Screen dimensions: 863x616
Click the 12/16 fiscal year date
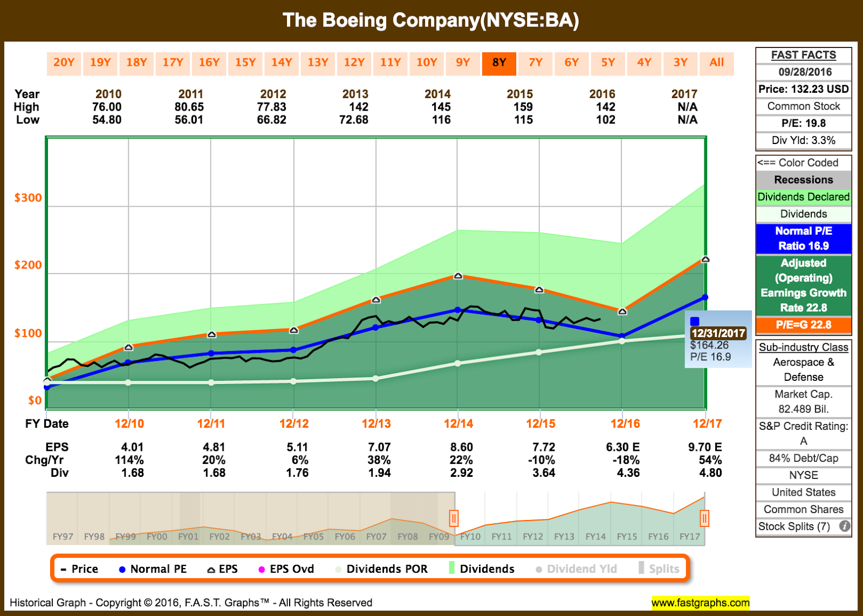click(625, 423)
